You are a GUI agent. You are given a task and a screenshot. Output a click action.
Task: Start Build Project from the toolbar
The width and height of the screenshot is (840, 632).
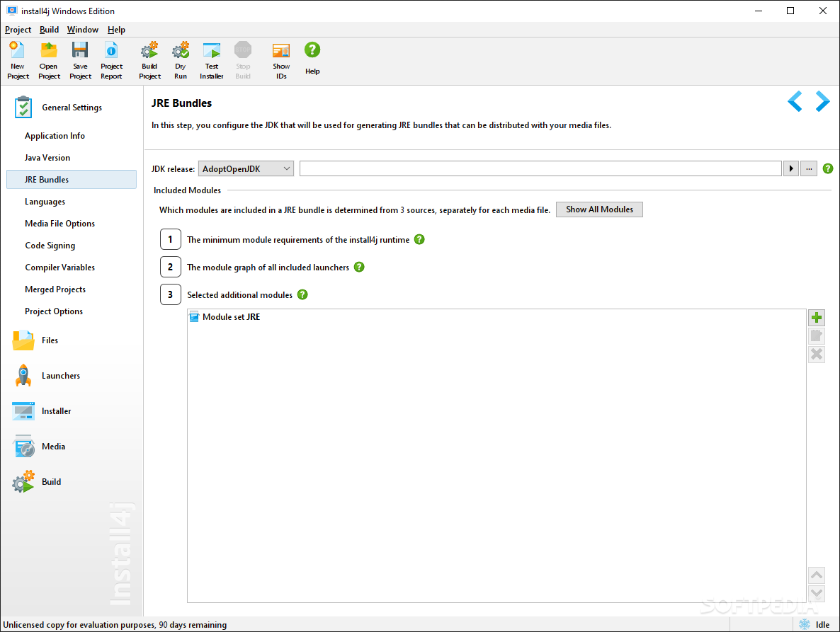coord(149,60)
